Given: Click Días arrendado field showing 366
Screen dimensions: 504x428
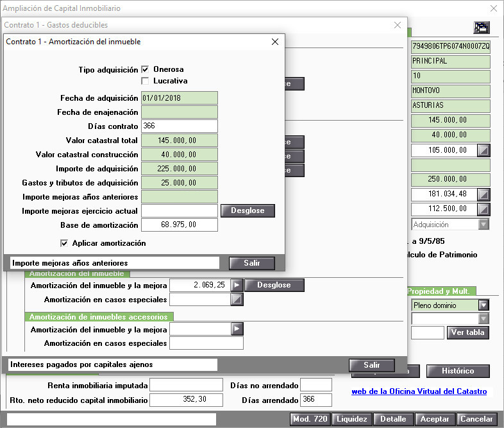Looking at the screenshot, I should pos(316,400).
